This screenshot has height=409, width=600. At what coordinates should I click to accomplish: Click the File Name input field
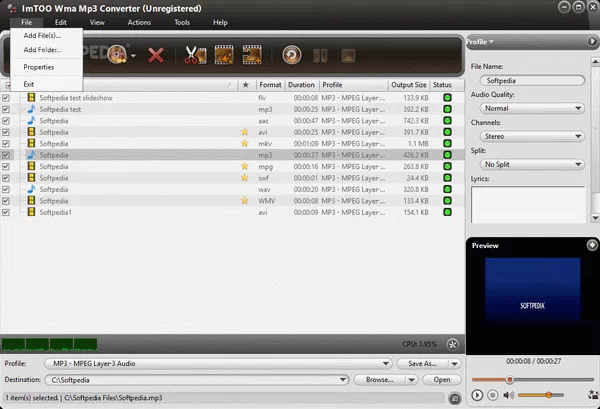[526, 80]
